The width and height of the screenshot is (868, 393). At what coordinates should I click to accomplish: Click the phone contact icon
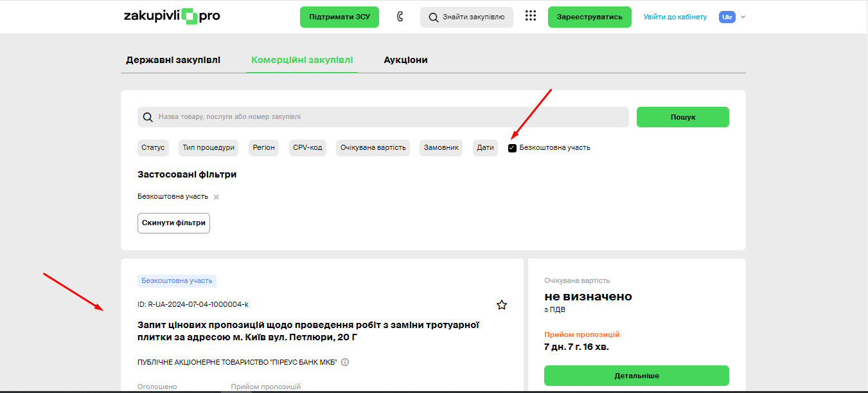[x=400, y=17]
